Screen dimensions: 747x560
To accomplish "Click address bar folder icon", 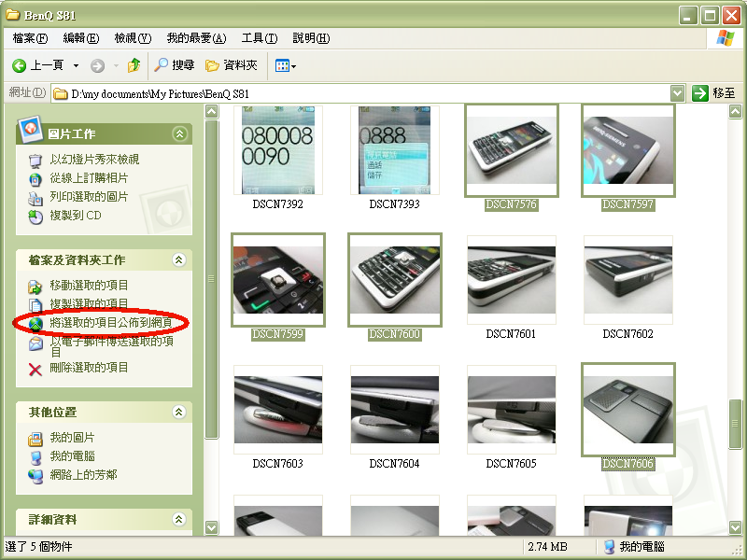I will [x=60, y=94].
